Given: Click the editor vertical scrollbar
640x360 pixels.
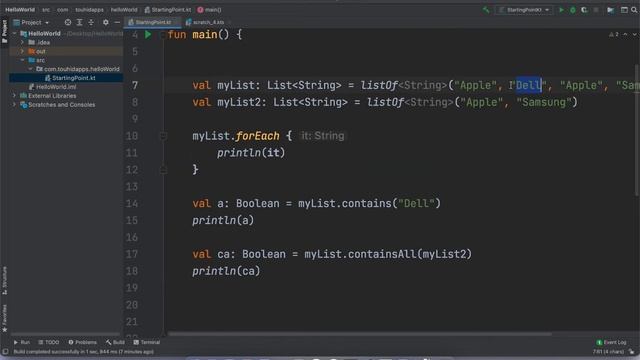Looking at the screenshot, I should [637, 130].
